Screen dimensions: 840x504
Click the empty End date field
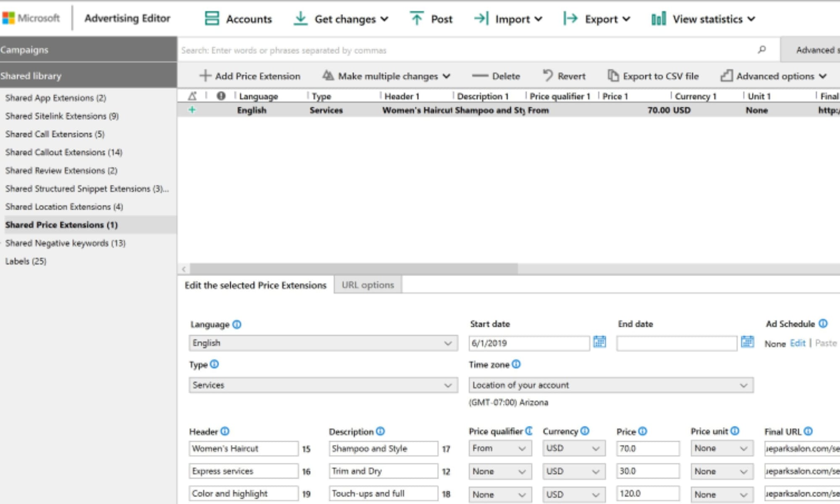pos(677,343)
